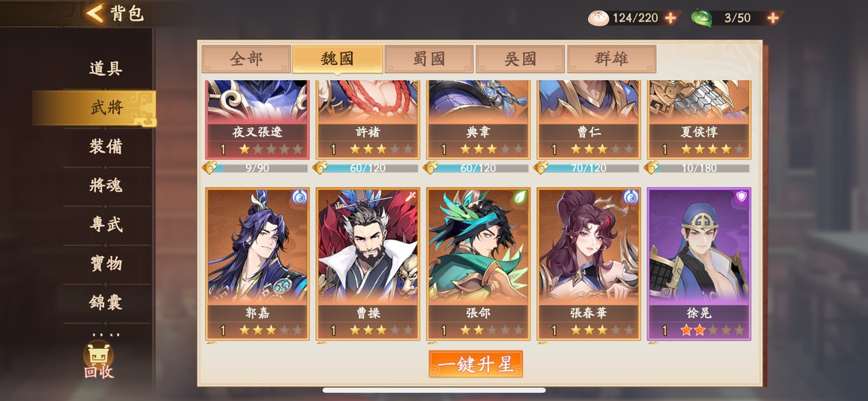Viewport: 868px width, 401px height.
Task: Open the 回收 recycle icon
Action: (x=99, y=361)
